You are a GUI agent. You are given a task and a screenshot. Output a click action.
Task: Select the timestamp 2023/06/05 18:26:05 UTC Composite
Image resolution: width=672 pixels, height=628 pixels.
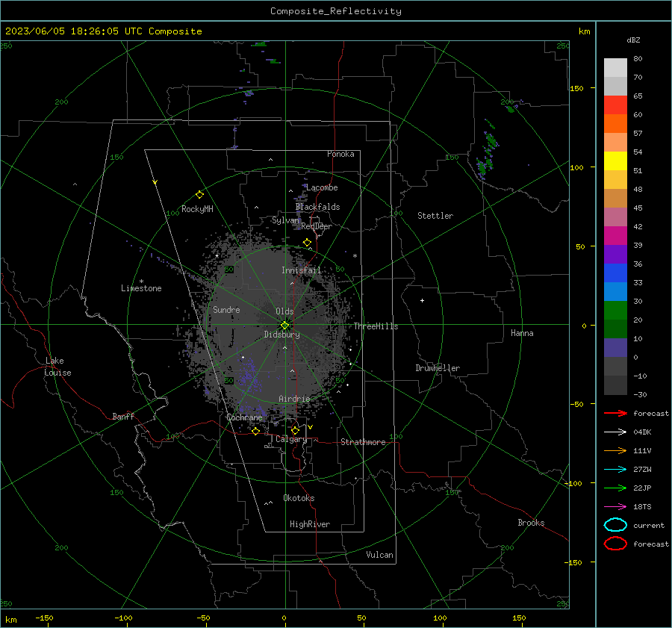(103, 31)
